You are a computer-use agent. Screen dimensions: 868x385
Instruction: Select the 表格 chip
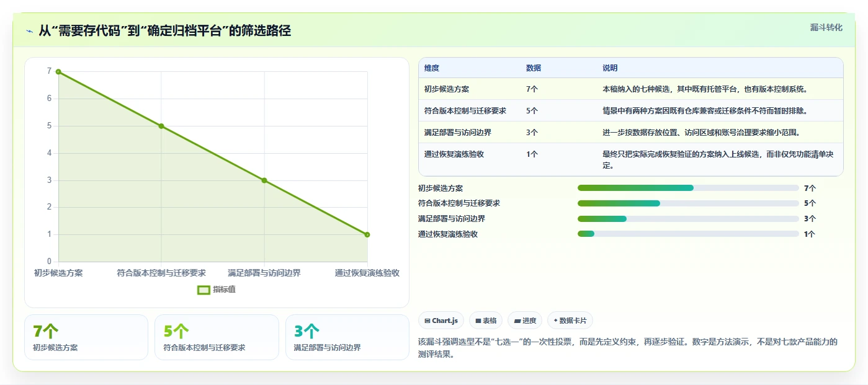click(x=486, y=321)
